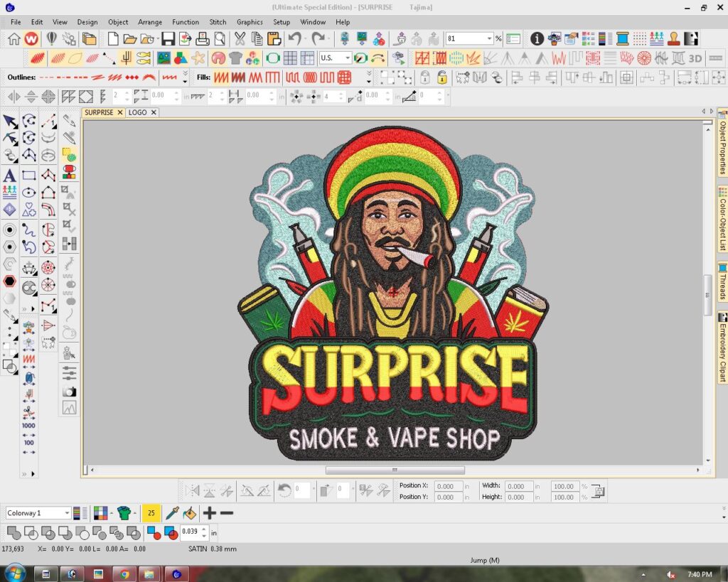The width and height of the screenshot is (728, 582).
Task: Toggle the closed gray padlock lock icon
Action: click(424, 77)
